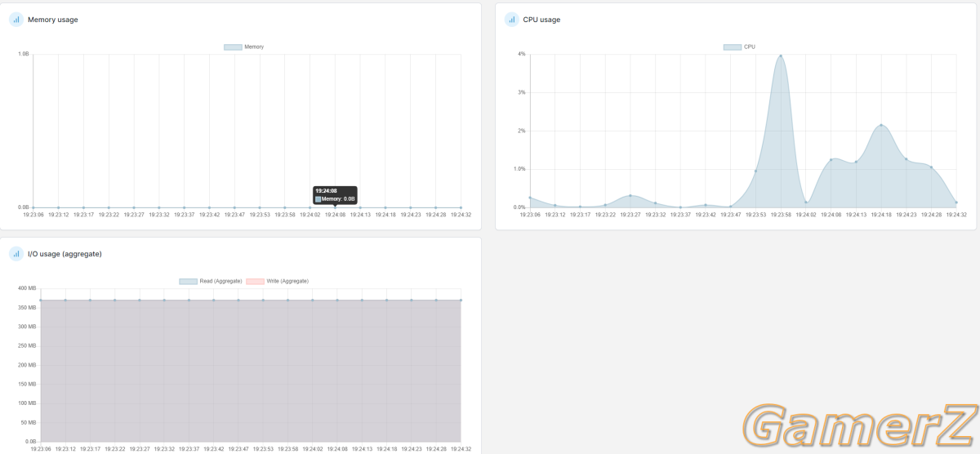
Task: Click the 350 MB label on I/O axis
Action: tap(27, 307)
